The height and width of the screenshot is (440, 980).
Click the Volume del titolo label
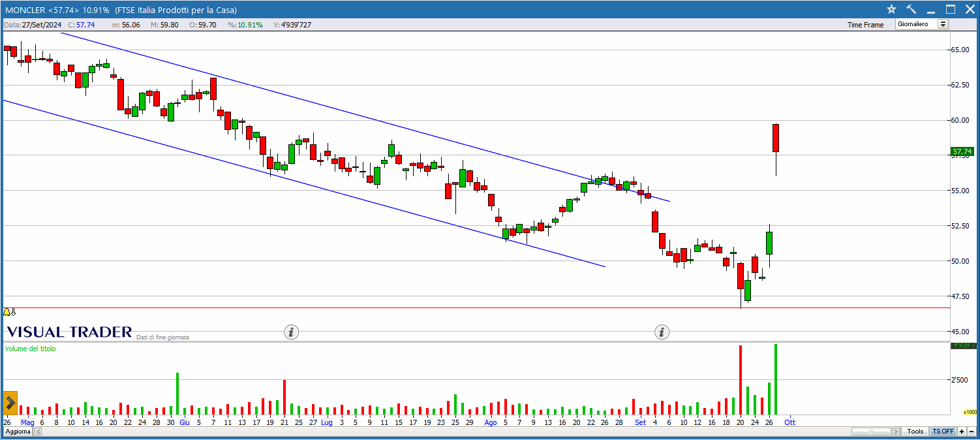click(30, 349)
